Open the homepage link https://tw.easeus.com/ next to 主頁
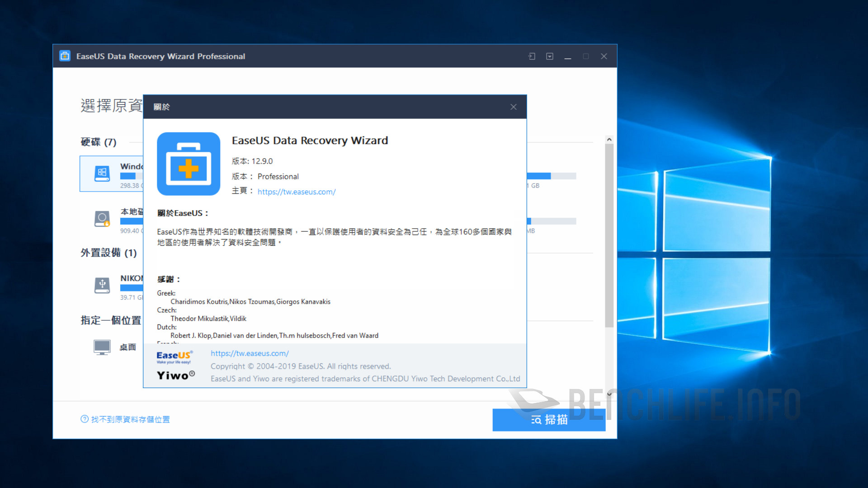868x488 pixels. [x=297, y=192]
